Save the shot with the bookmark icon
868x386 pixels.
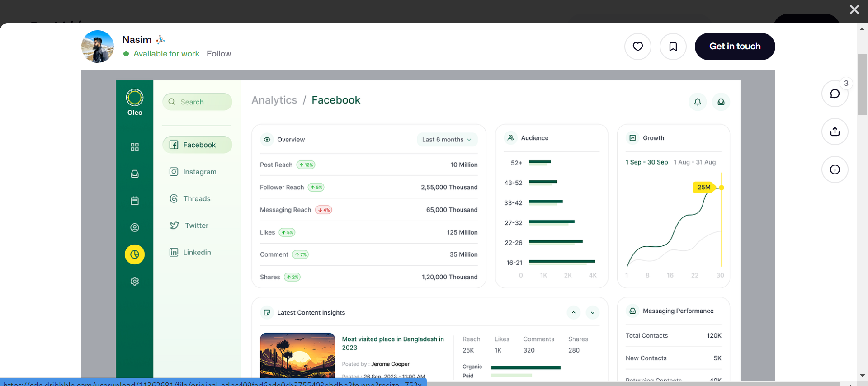click(x=673, y=47)
